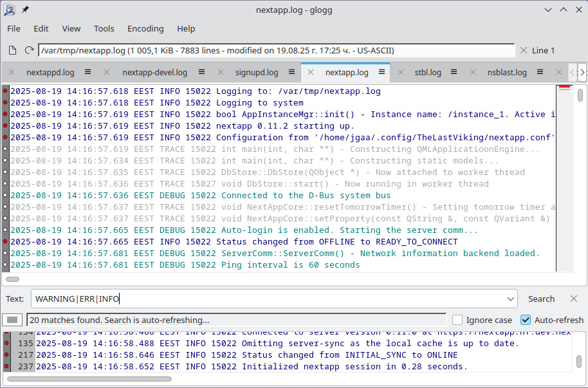The image size is (588, 388).
Task: Click the filtered results vertical scrollbar
Action: pyautogui.click(x=579, y=362)
